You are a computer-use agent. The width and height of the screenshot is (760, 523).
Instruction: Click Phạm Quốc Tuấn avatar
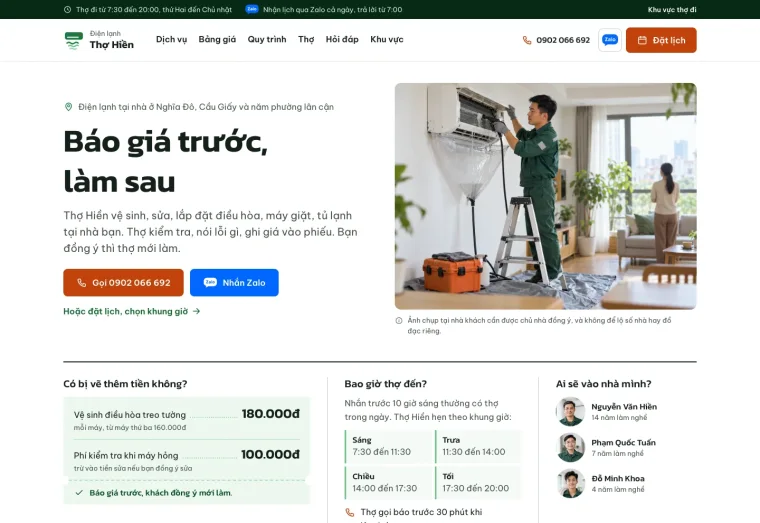click(570, 447)
